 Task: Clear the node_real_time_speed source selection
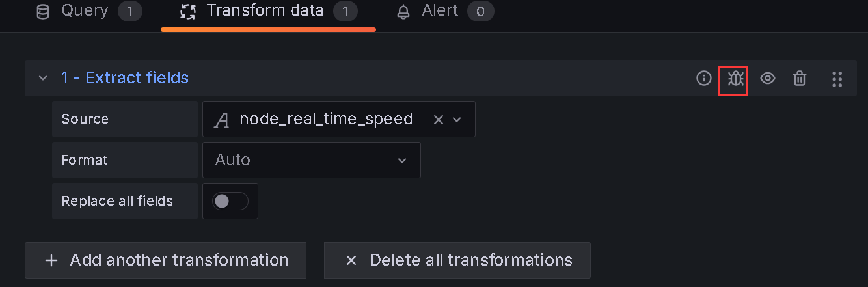tap(439, 120)
